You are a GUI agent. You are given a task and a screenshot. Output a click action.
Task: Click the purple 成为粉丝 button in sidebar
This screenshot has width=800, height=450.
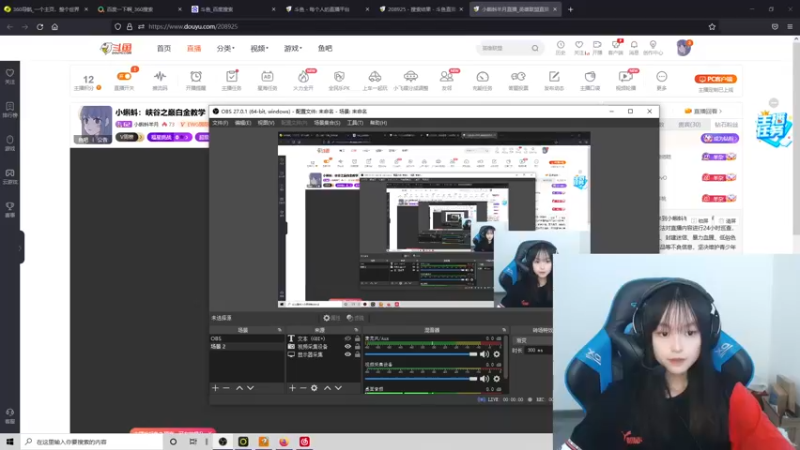[x=719, y=138]
